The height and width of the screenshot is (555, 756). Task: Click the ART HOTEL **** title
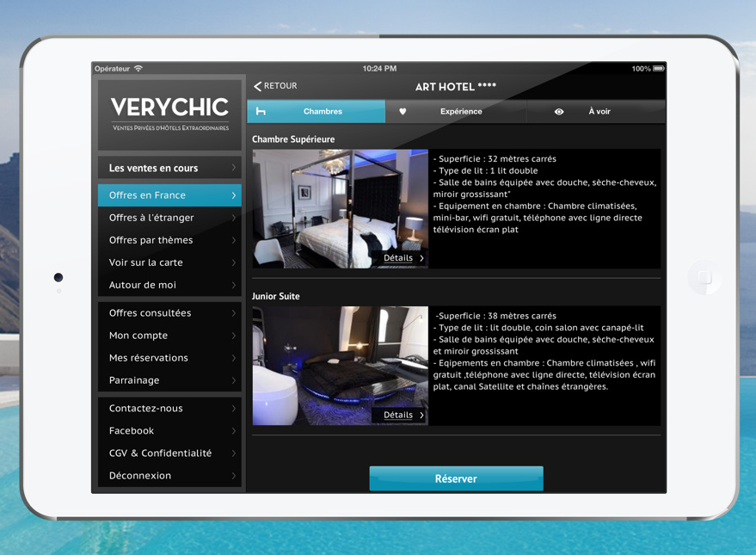tap(456, 87)
